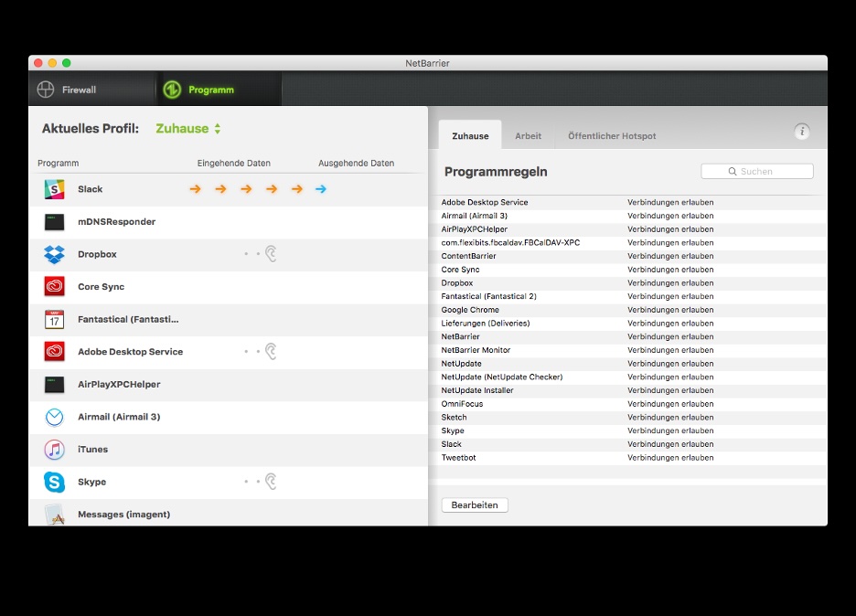This screenshot has height=616, width=856.
Task: Click the Airmail clock icon
Action: [55, 417]
